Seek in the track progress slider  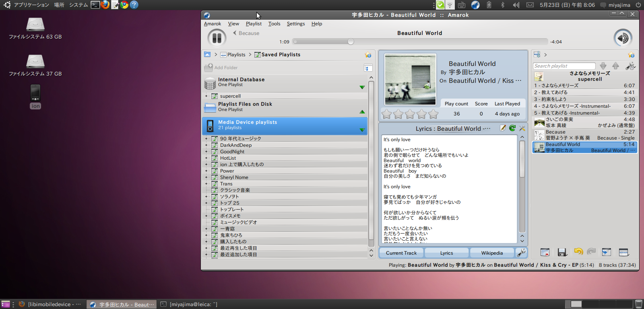tap(420, 41)
